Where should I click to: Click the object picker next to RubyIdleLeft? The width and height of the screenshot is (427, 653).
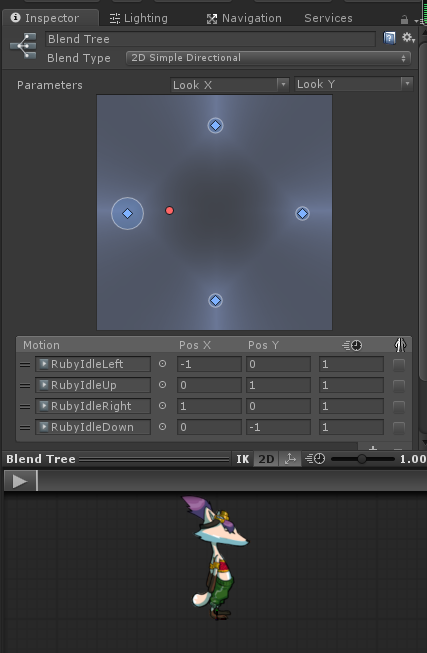click(162, 364)
